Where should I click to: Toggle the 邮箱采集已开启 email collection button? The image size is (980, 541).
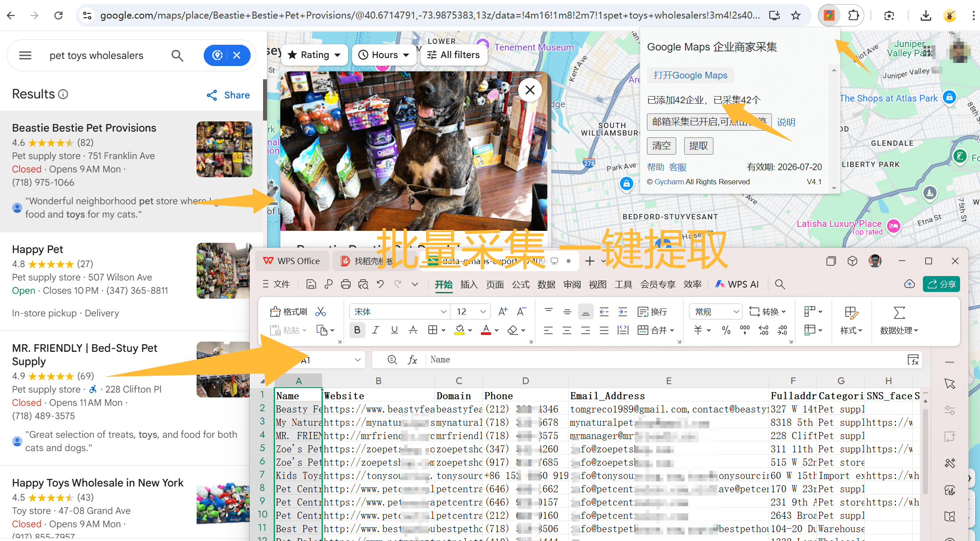coord(709,122)
